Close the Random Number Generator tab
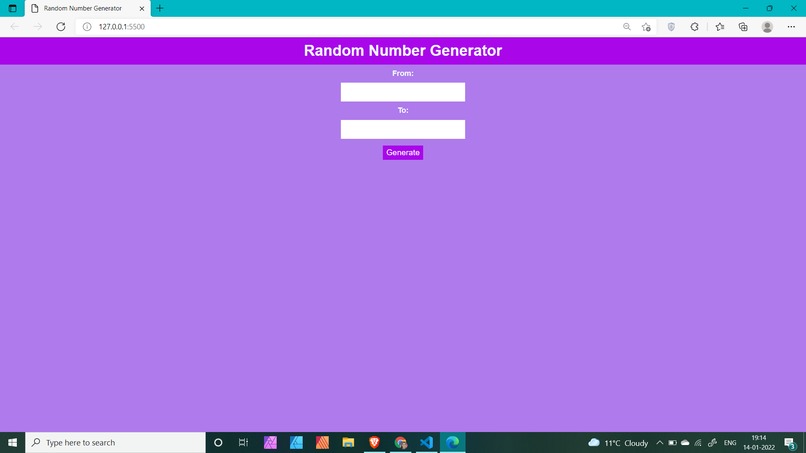This screenshot has height=453, width=806. [x=142, y=8]
